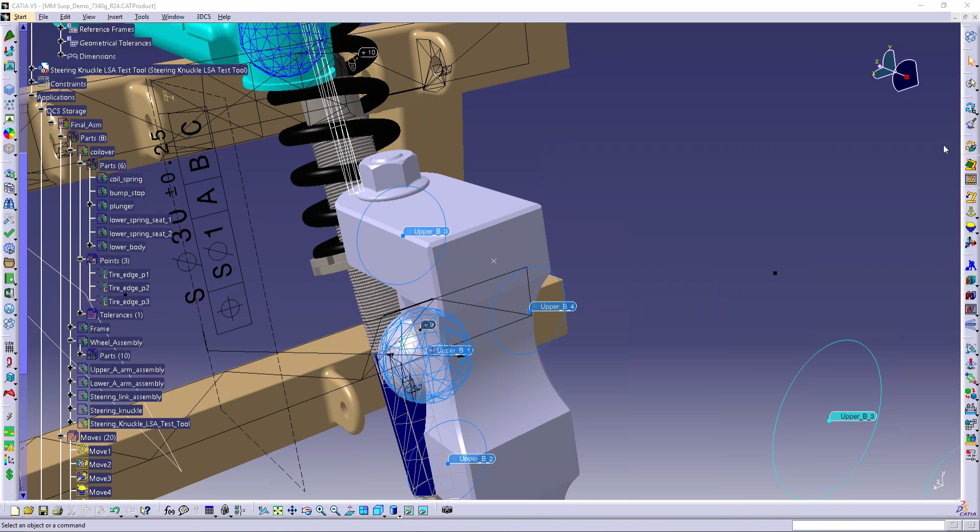This screenshot has height=532, width=980.
Task: Click the Normal View icon
Action: pos(350,511)
